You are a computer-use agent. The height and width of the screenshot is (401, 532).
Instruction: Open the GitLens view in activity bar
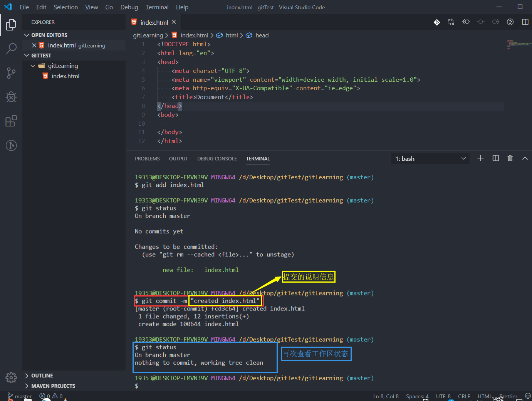tap(11, 145)
